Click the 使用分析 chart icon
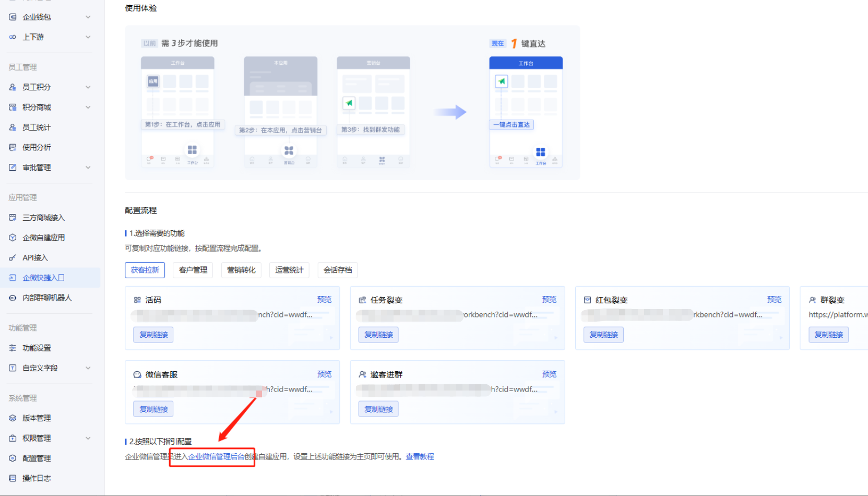 click(13, 147)
